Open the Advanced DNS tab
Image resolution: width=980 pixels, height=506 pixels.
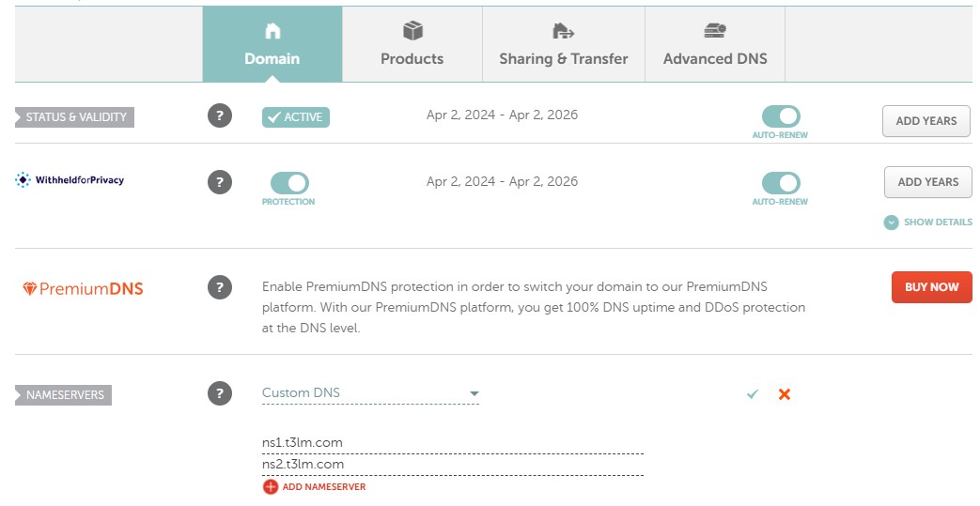(x=715, y=44)
